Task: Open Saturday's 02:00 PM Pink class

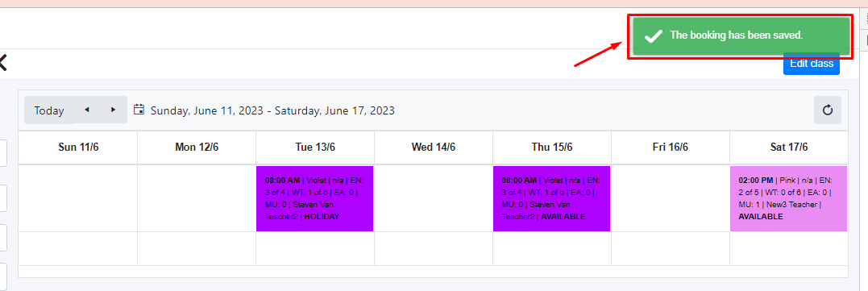Action: 788,198
